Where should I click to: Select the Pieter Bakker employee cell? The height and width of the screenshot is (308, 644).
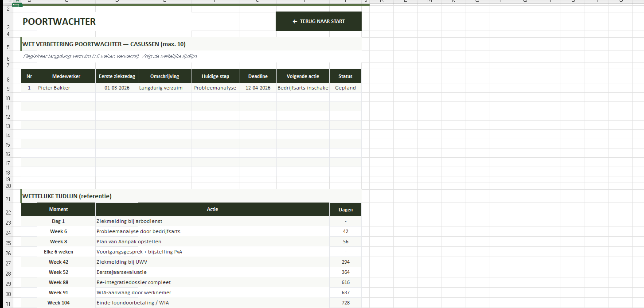click(66, 88)
